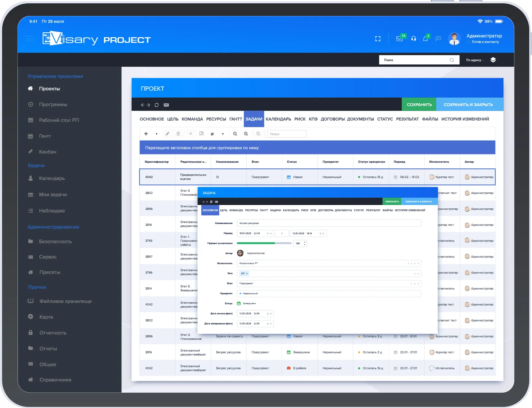The width and height of the screenshot is (532, 408).
Task: Open the chat messages icon
Action: [x=438, y=39]
